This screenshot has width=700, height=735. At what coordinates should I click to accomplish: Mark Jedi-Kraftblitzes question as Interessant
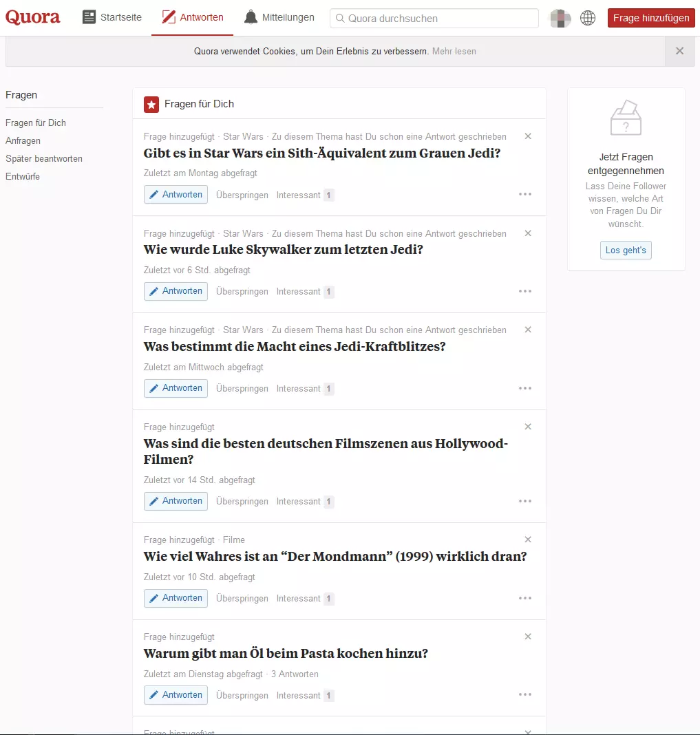click(305, 389)
